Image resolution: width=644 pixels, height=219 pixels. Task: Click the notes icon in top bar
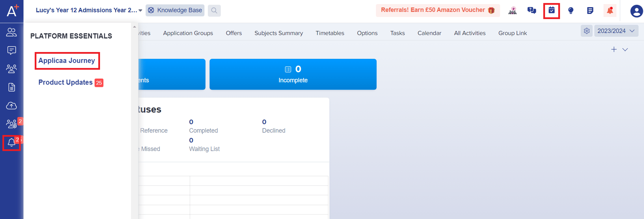590,10
